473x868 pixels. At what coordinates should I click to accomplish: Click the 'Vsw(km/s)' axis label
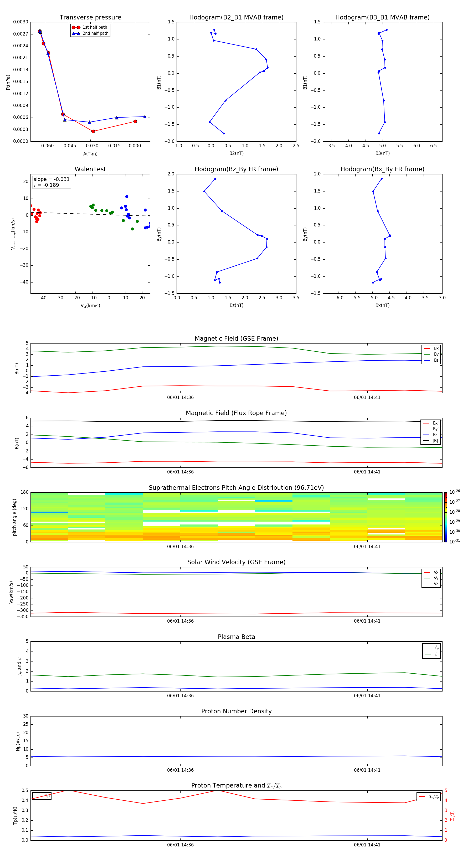point(11,592)
